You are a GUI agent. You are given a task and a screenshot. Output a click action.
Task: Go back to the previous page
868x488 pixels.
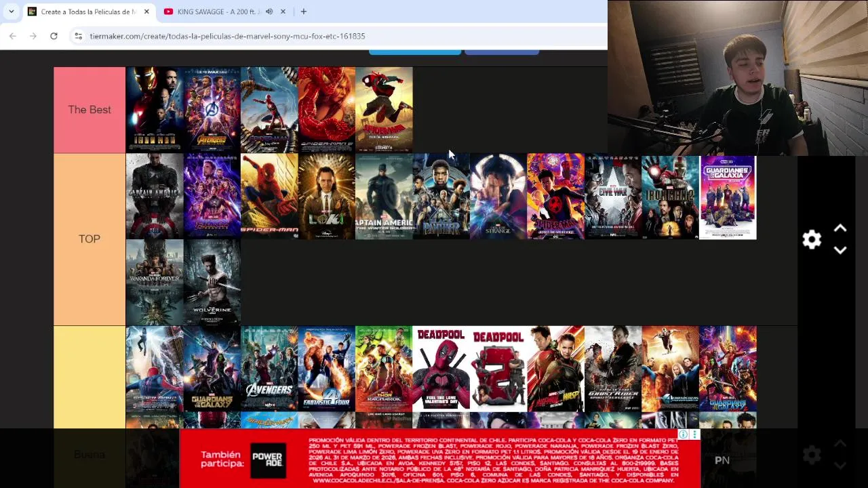(13, 36)
